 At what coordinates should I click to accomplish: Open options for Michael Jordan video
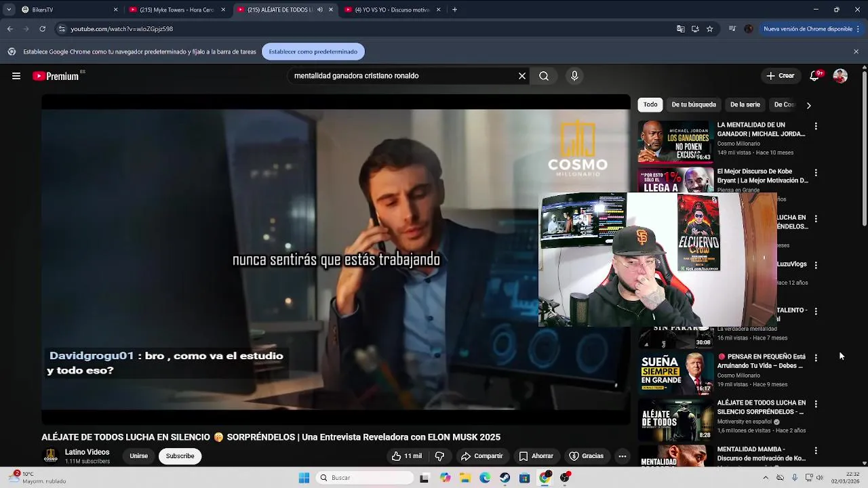(x=816, y=126)
